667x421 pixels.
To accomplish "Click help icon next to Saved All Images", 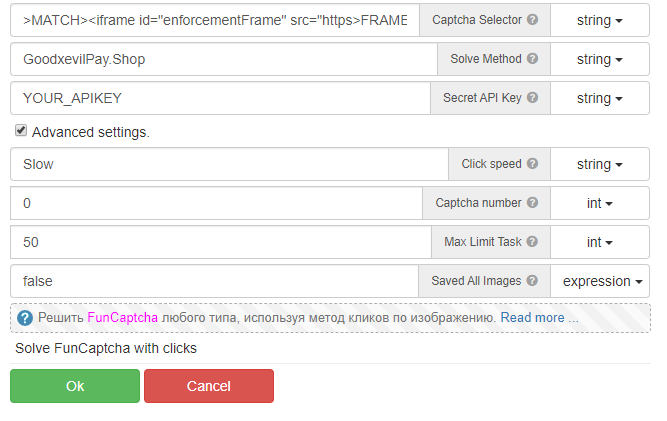I will click(532, 281).
